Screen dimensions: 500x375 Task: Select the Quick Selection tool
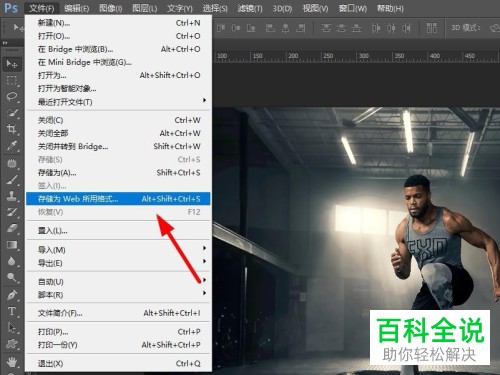[x=12, y=113]
